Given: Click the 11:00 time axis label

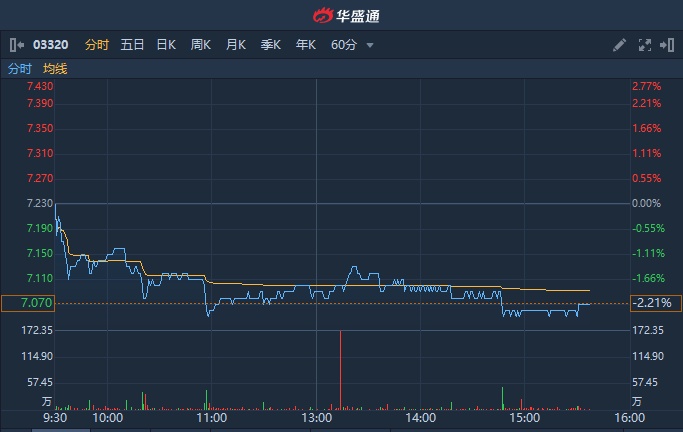Looking at the screenshot, I should point(212,418).
